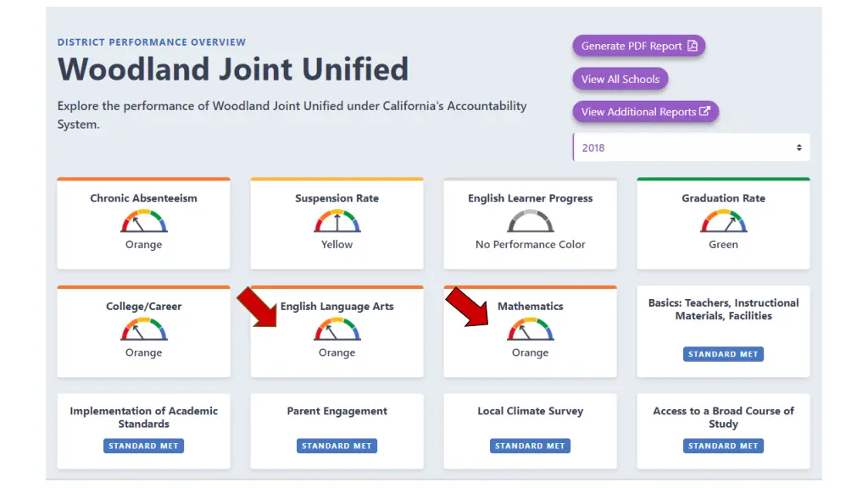The height and width of the screenshot is (488, 868).
Task: Expand the 2018 year dropdown
Action: [x=691, y=147]
